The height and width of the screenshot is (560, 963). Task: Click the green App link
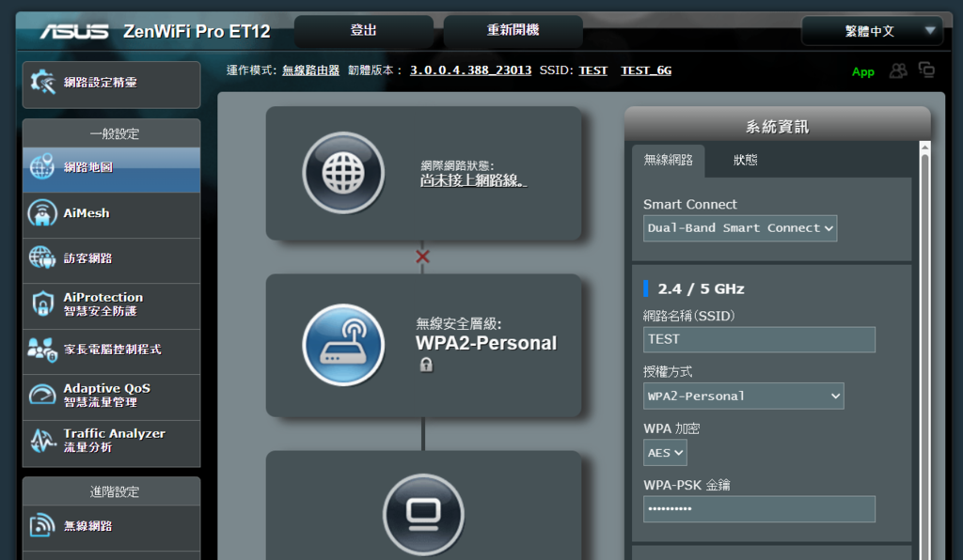coord(863,71)
